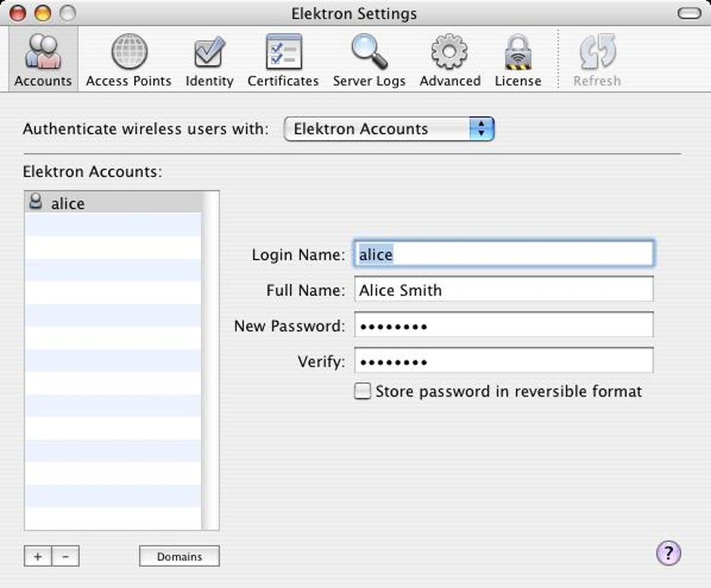Screen dimensions: 711x588
Task: Select the alice row in accounts list
Action: tap(113, 202)
